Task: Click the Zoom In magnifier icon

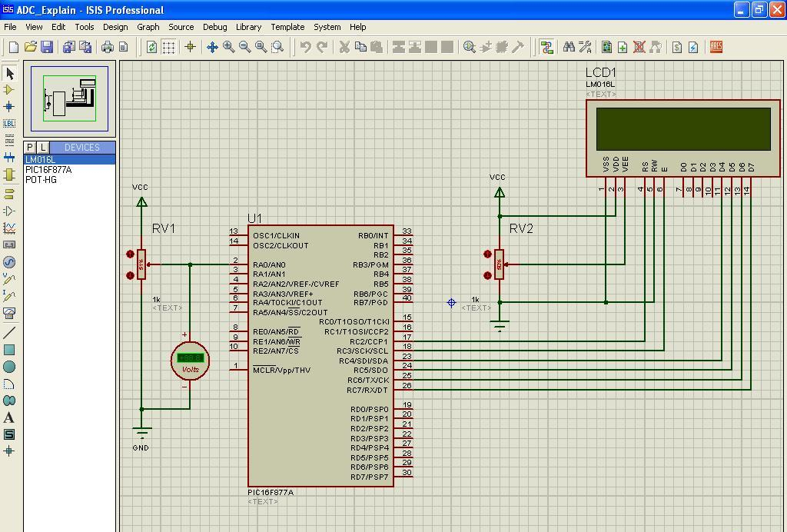Action: click(228, 47)
